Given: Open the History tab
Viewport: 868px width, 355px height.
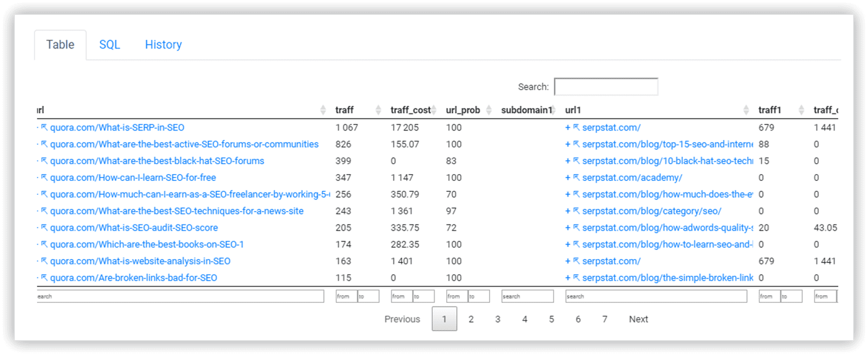Looking at the screenshot, I should click(163, 45).
